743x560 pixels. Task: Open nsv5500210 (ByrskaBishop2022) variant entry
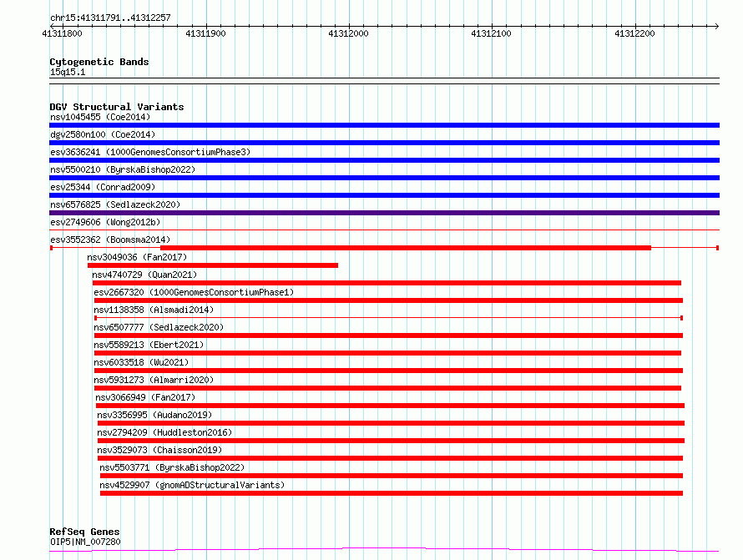(x=123, y=169)
